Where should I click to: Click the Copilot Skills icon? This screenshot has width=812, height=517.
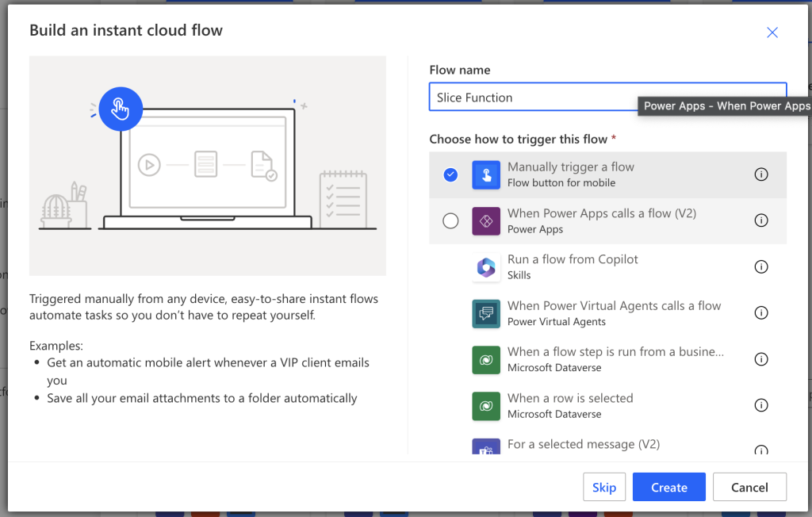pos(486,267)
